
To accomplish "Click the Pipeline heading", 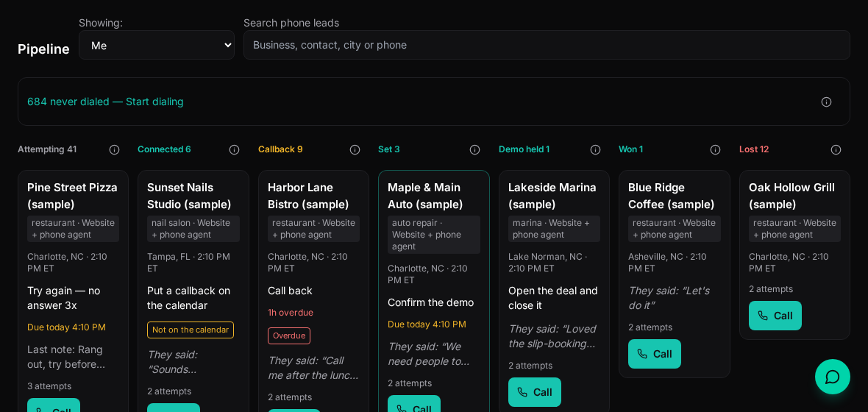I will tap(43, 49).
